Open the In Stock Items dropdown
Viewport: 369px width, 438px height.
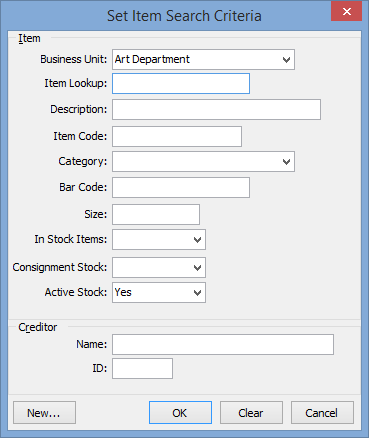[x=159, y=239]
